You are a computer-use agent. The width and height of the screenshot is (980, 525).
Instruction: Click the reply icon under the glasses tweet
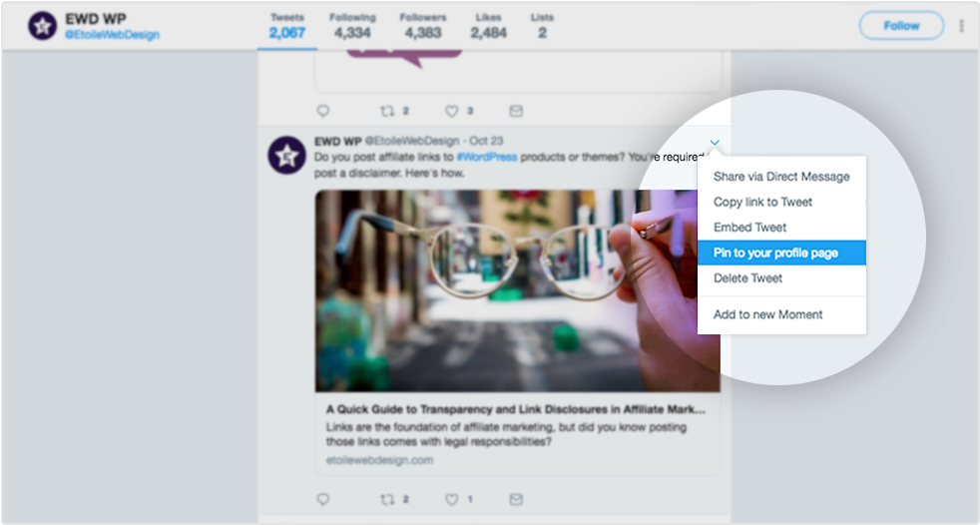point(322,498)
